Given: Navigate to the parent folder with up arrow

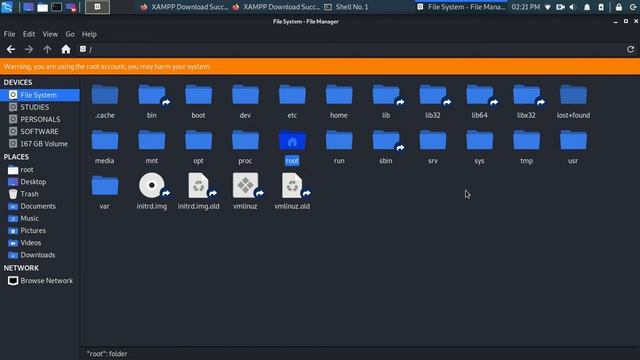Looking at the screenshot, I should pyautogui.click(x=47, y=49).
